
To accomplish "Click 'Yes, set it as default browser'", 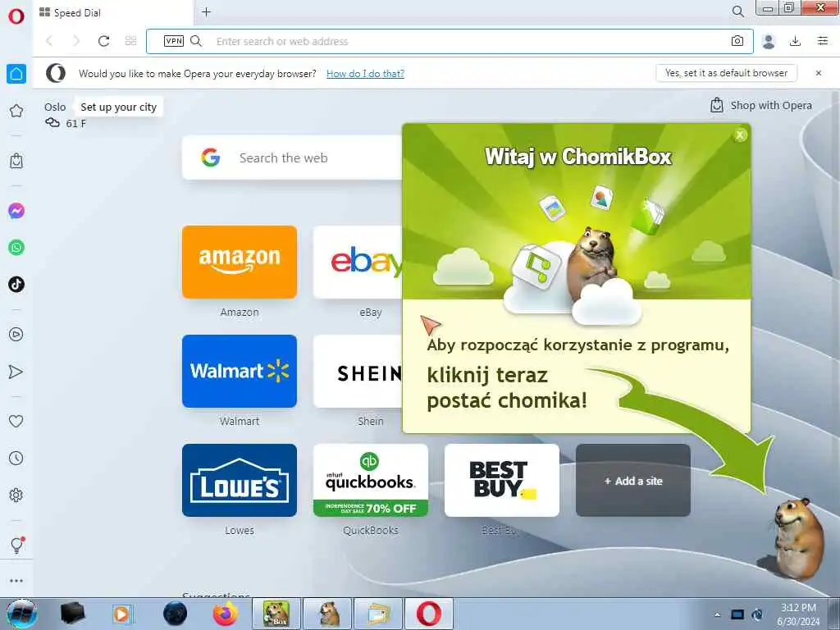I will (727, 73).
